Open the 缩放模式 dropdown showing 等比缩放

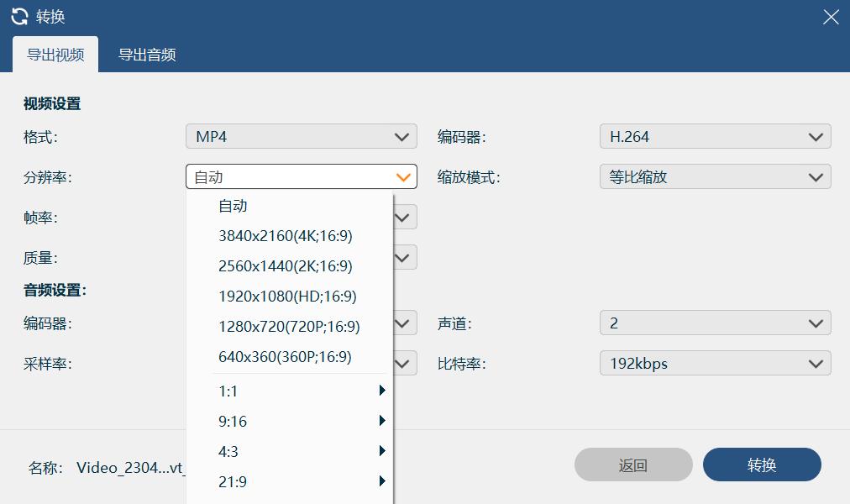coord(715,176)
